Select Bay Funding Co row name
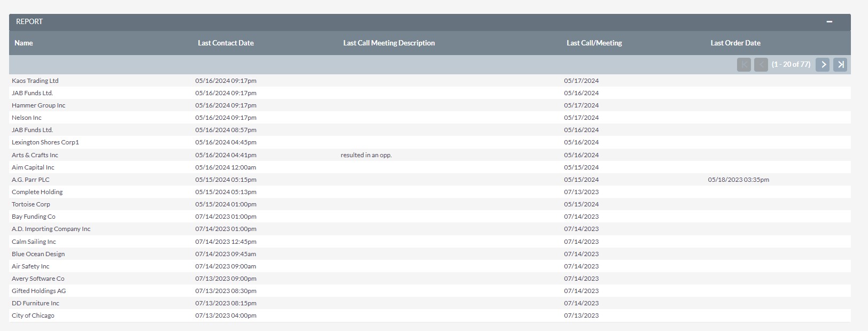Screen dimensions: 868x331 coord(34,217)
